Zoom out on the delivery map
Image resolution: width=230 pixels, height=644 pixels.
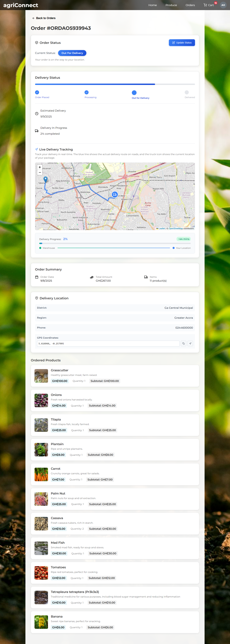(x=40, y=172)
